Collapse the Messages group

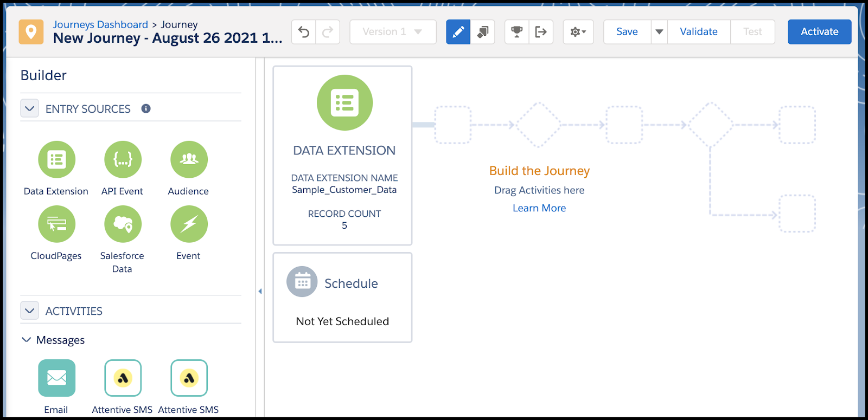[26, 340]
